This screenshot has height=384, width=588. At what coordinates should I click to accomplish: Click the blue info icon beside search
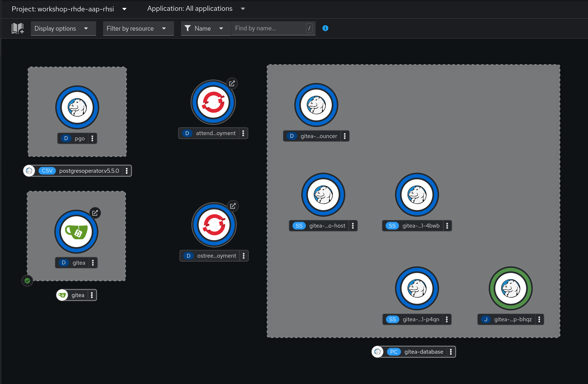325,28
